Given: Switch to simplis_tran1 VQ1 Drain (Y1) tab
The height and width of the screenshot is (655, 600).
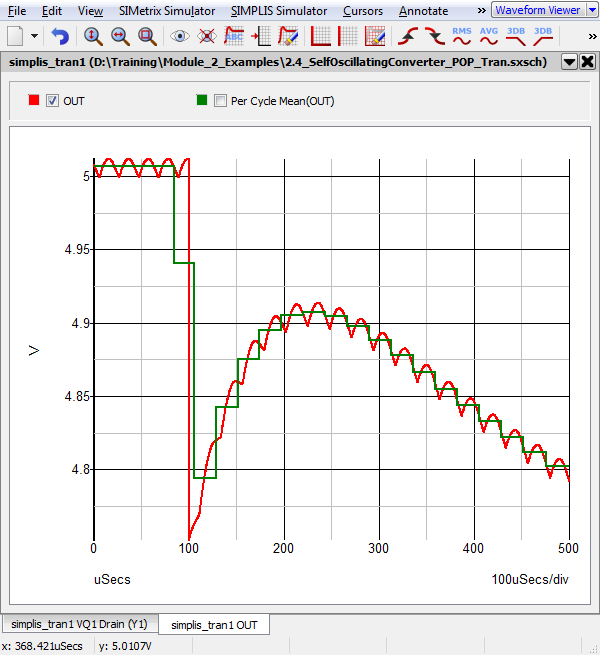Looking at the screenshot, I should coord(78,625).
